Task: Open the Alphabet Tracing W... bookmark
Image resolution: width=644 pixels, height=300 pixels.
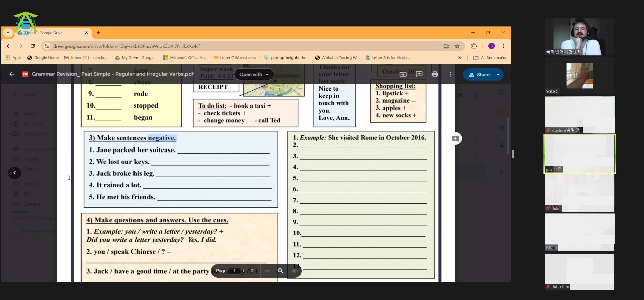Action: click(x=337, y=58)
